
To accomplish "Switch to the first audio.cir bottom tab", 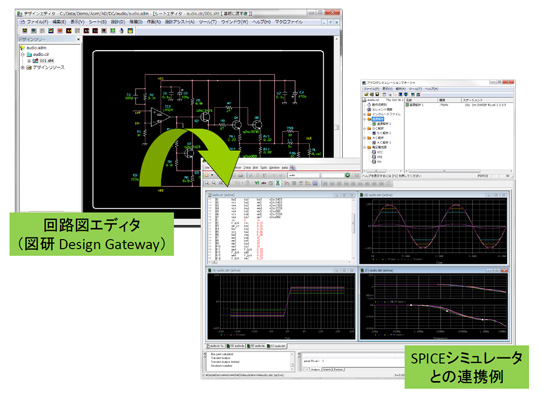I will click(x=215, y=346).
